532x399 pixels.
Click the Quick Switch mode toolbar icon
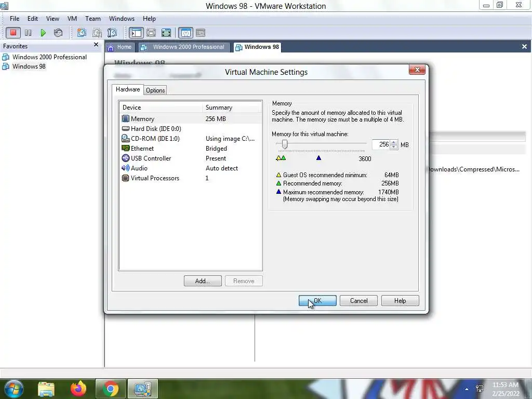pyautogui.click(x=151, y=33)
